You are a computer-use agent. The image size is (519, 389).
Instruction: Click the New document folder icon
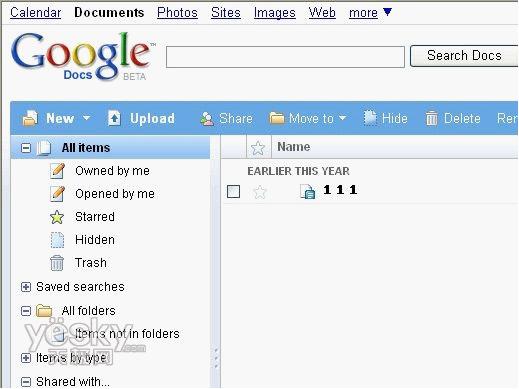tap(30, 118)
